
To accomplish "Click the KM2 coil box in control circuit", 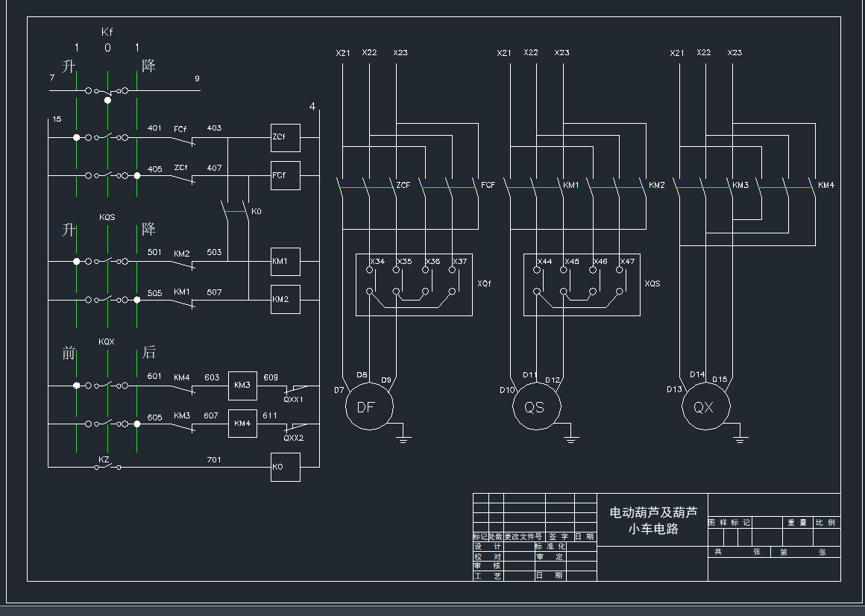I will [x=285, y=299].
